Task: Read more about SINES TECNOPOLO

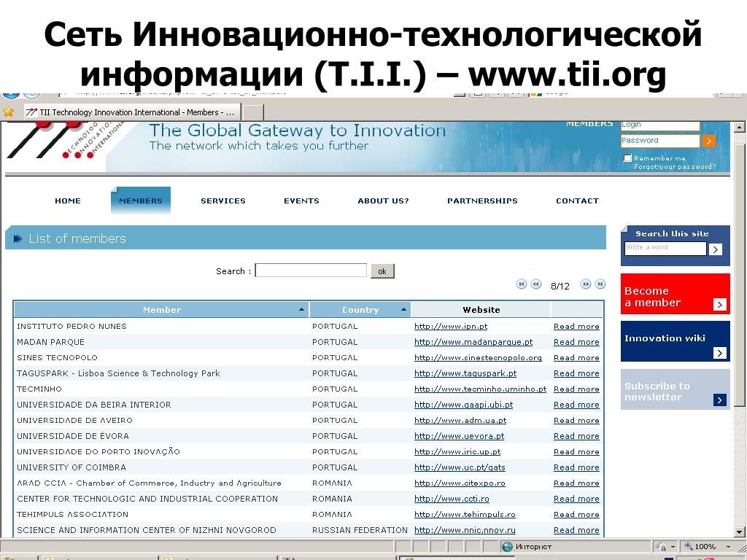Action: pyautogui.click(x=576, y=357)
